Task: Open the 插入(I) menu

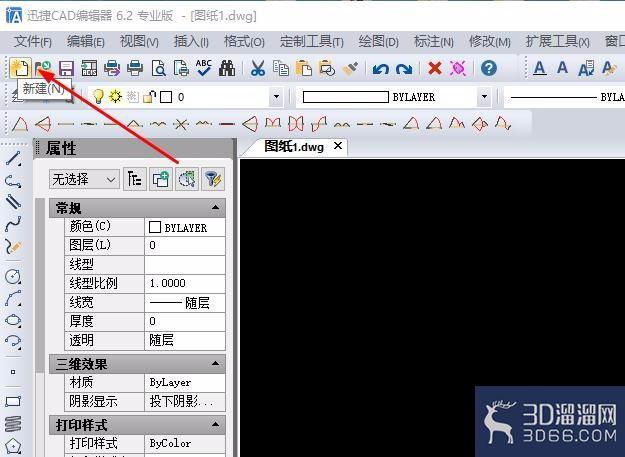Action: click(191, 41)
